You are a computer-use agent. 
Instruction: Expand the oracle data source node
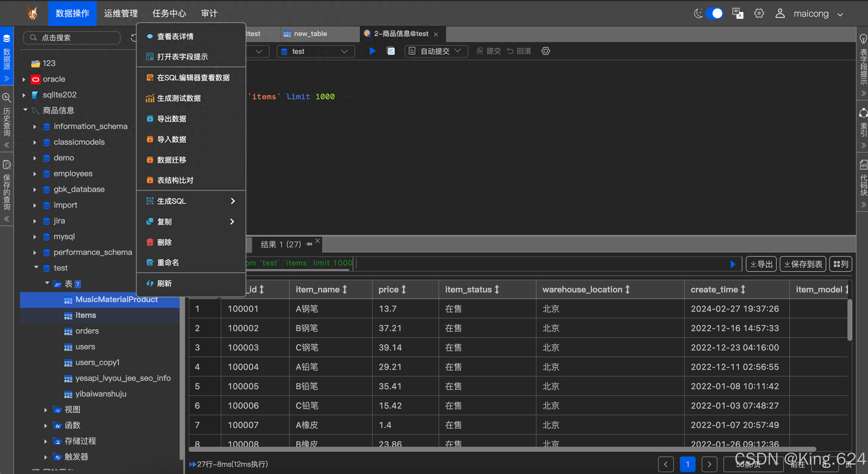point(24,79)
